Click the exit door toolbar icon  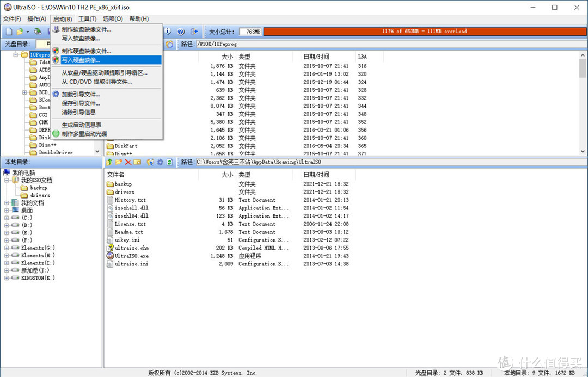click(x=194, y=32)
